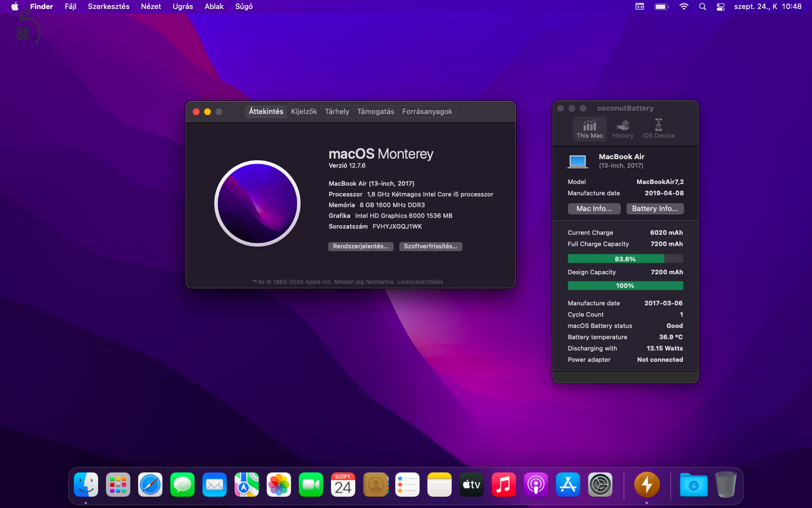The width and height of the screenshot is (812, 508).
Task: Open History tab in coconutBattery
Action: coord(623,129)
